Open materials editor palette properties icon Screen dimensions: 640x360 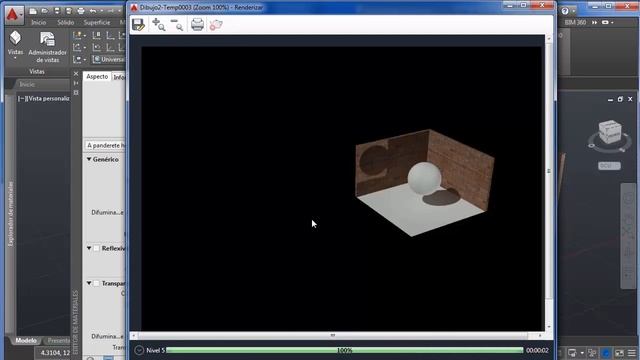pyautogui.click(x=76, y=93)
